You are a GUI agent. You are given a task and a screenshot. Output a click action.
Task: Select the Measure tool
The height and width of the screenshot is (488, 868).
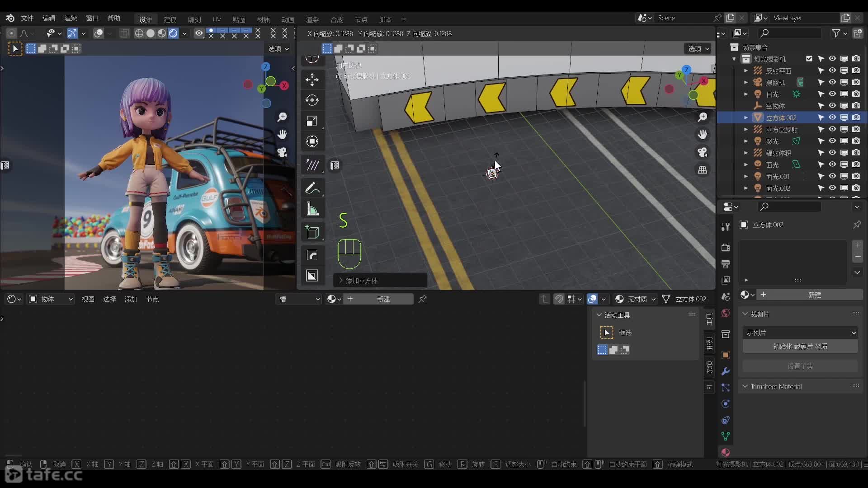[312, 209]
